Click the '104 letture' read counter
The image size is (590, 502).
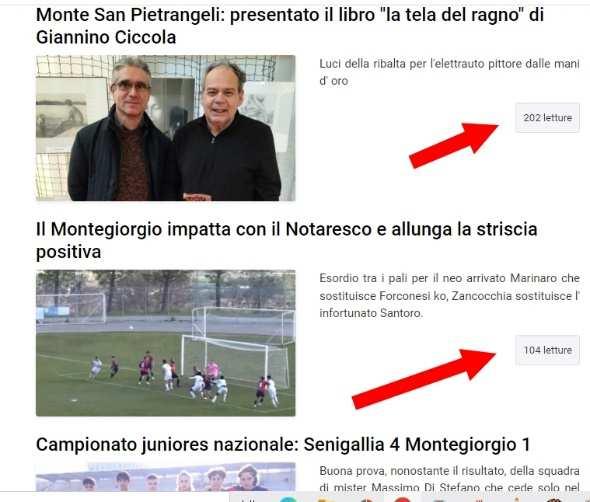pos(547,350)
